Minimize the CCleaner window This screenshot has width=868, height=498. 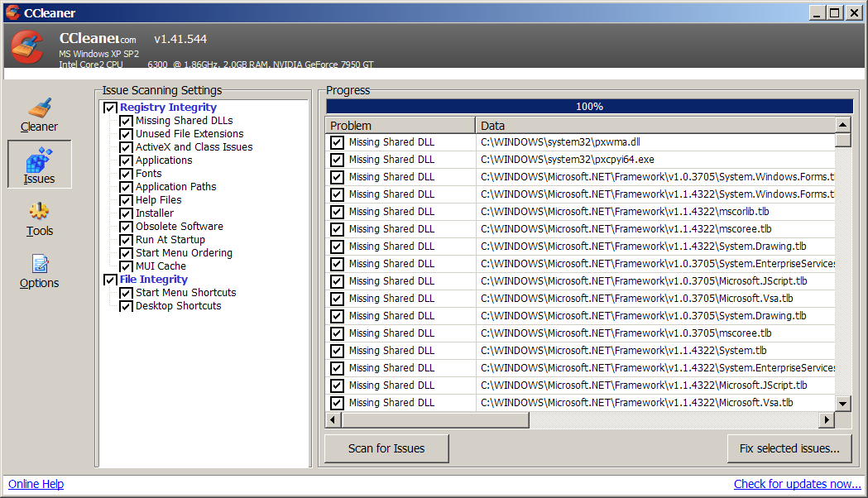[x=817, y=12]
